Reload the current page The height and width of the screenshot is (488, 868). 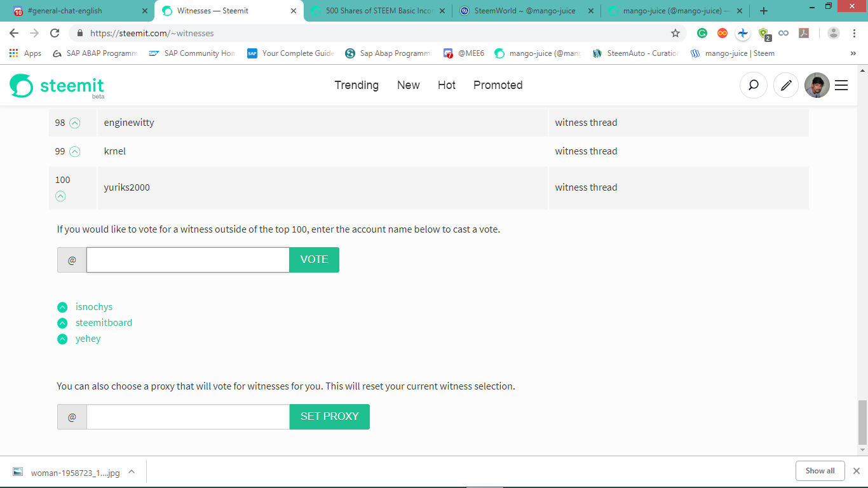[55, 33]
